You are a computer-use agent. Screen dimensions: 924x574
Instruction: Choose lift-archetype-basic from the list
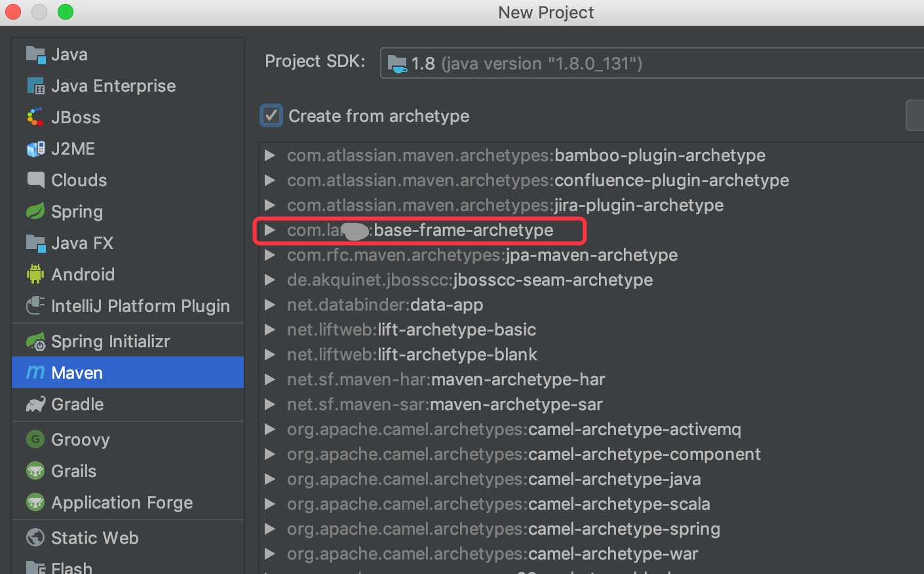tap(412, 330)
